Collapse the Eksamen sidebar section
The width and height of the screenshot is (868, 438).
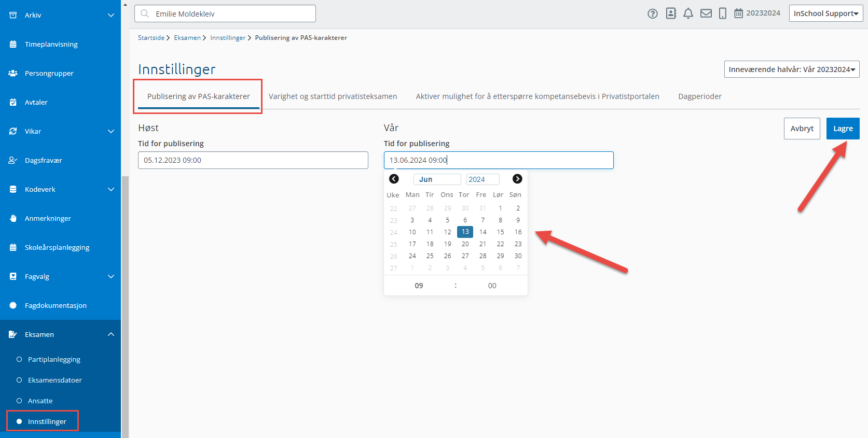coord(111,334)
